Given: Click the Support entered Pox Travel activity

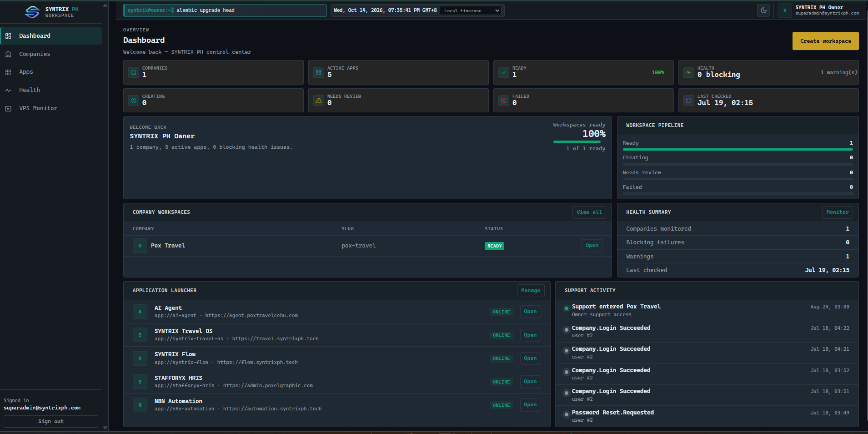Looking at the screenshot, I should coord(707,310).
